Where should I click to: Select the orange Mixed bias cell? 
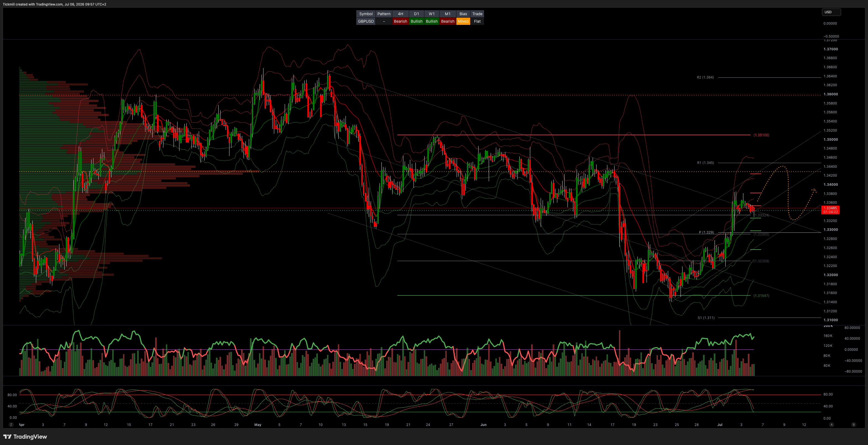pyautogui.click(x=463, y=21)
